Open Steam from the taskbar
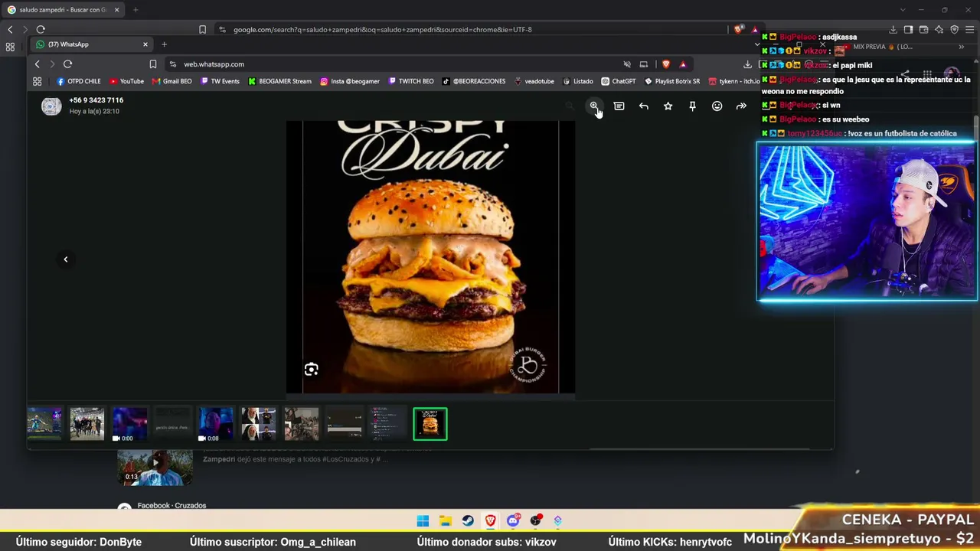Viewport: 980px width, 551px height. coord(468,521)
